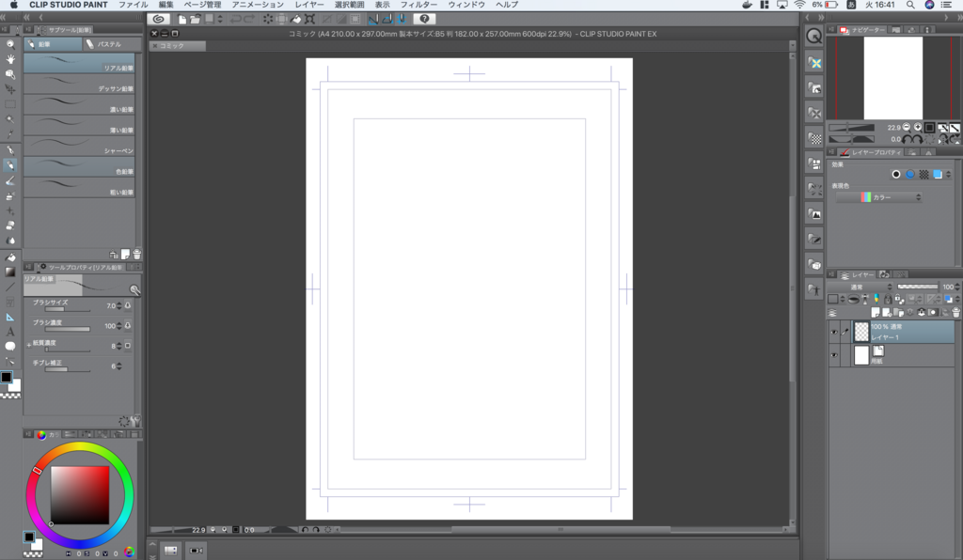Switch to 鉛筆 sub tool tab
The width and height of the screenshot is (963, 560).
53,44
